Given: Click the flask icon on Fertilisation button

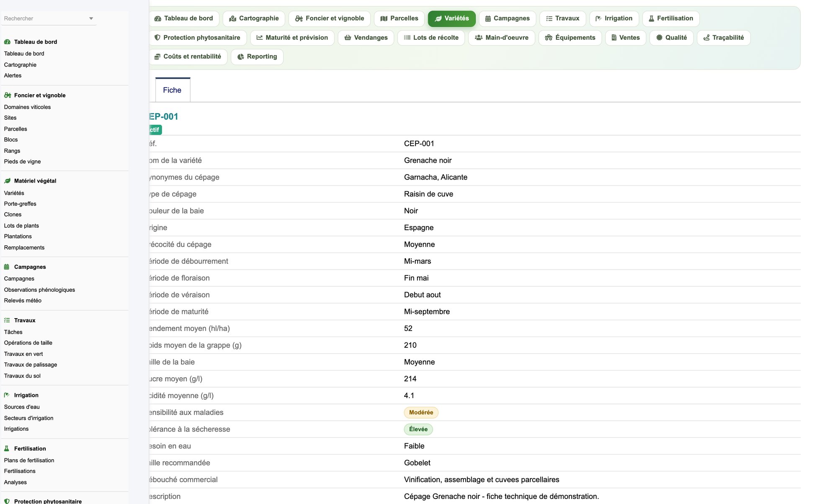Looking at the screenshot, I should [x=651, y=18].
